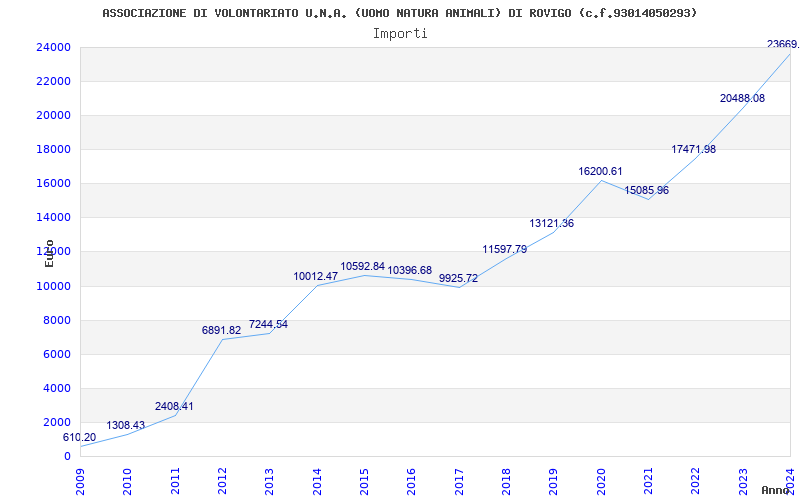Select the 2009 x-axis year label
The height and width of the screenshot is (500, 800).
pos(80,482)
